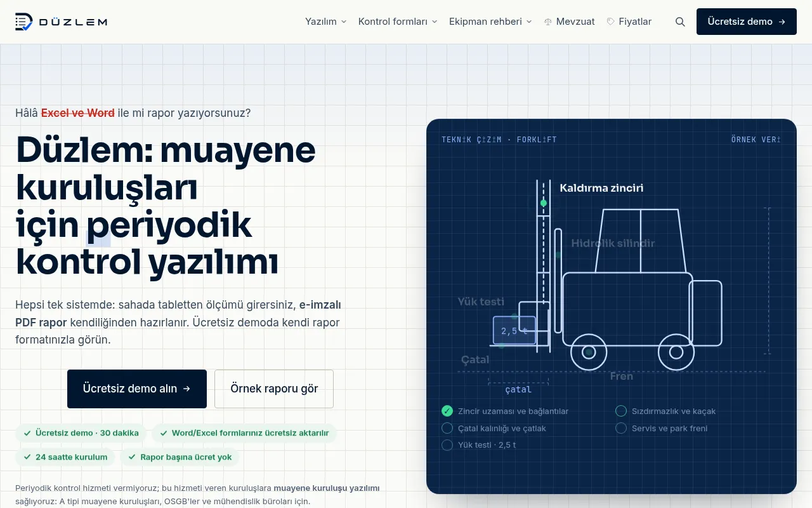This screenshot has width=812, height=508.
Task: Open the Kontrol formları menu label
Action: pyautogui.click(x=393, y=22)
